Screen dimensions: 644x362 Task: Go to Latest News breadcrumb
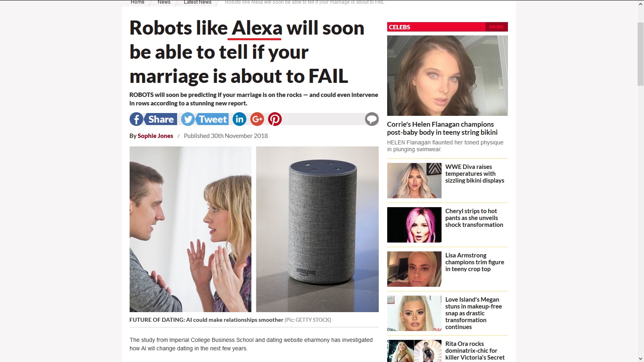[198, 2]
